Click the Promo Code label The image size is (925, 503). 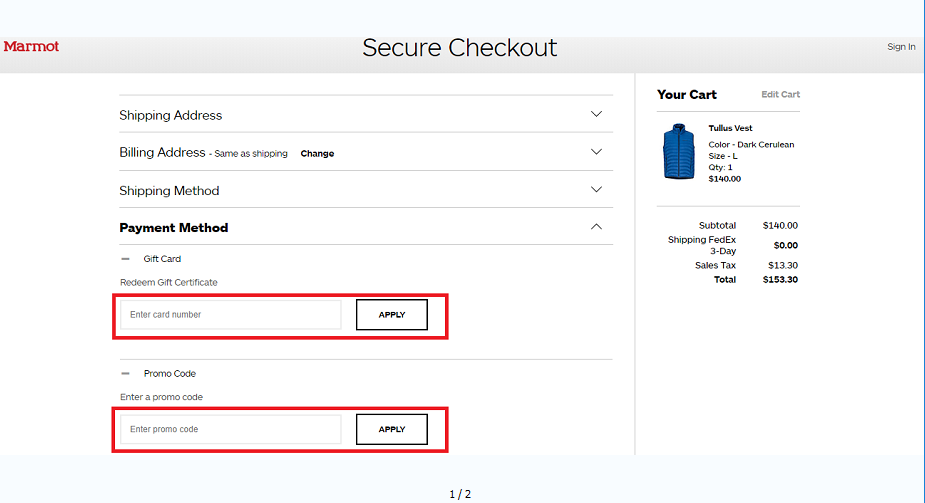pyautogui.click(x=170, y=373)
